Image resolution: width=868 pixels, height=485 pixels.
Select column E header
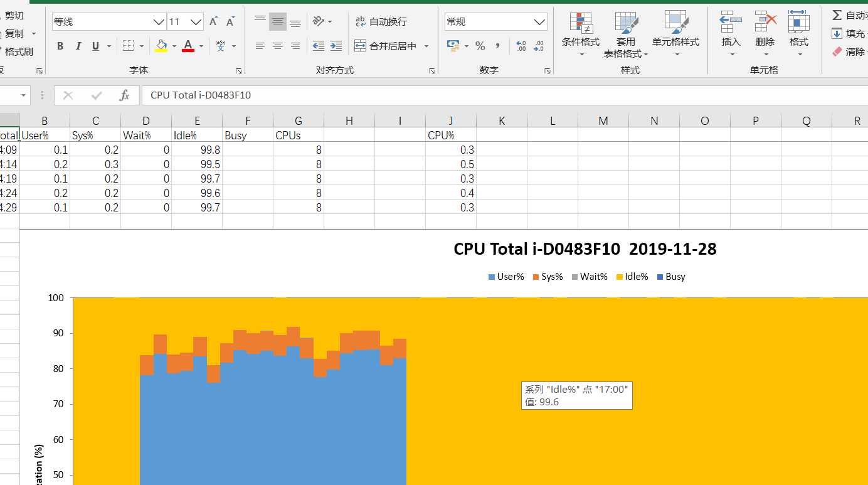(197, 120)
